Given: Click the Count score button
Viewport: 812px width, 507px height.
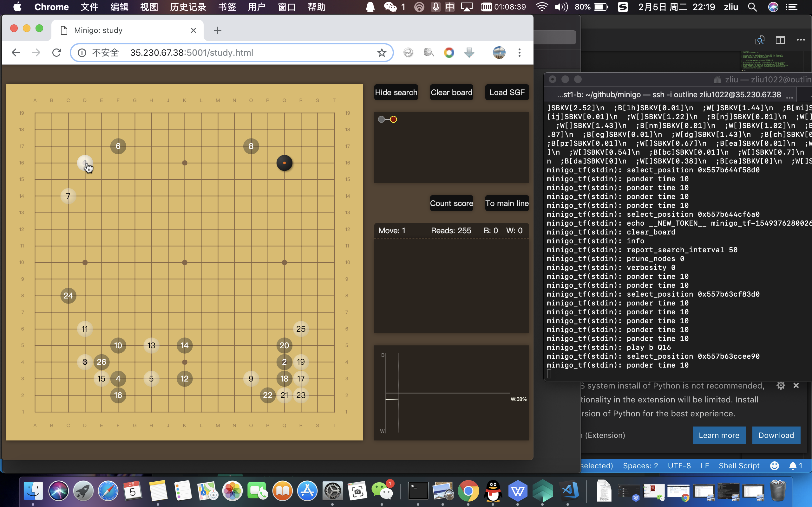Looking at the screenshot, I should (x=451, y=203).
